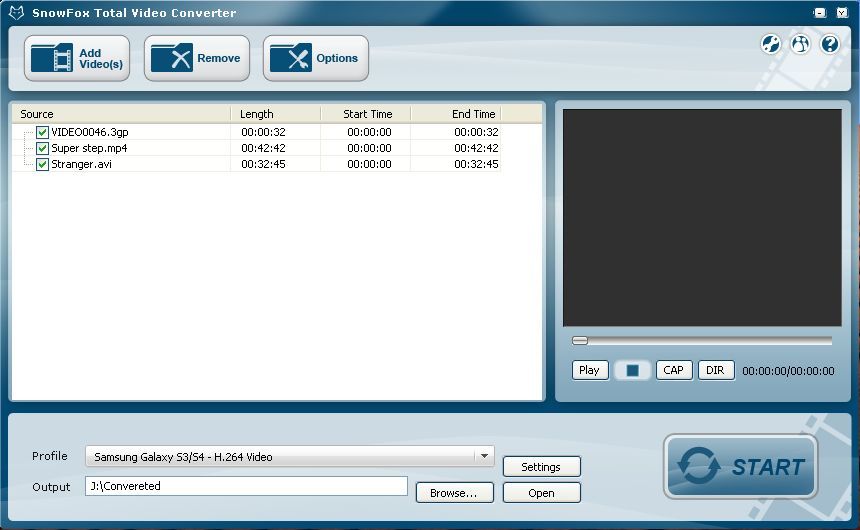Screen dimensions: 860x530
Task: Click the Start Time column header
Action: click(365, 114)
